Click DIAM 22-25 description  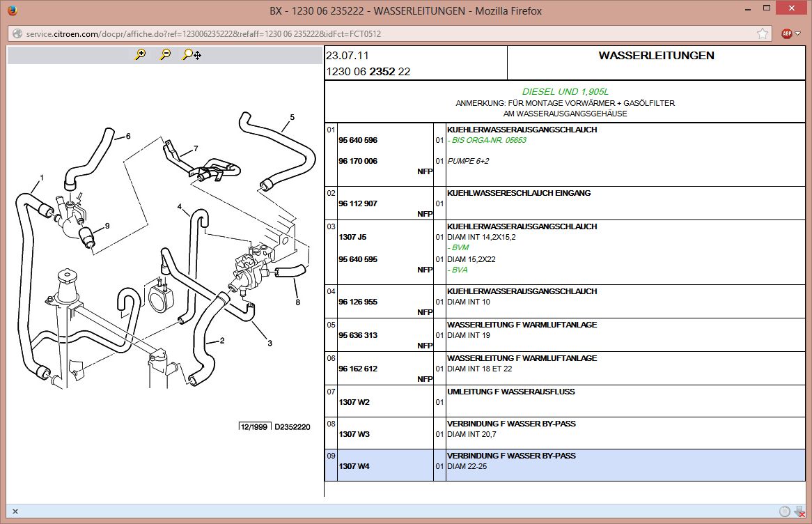tap(467, 466)
